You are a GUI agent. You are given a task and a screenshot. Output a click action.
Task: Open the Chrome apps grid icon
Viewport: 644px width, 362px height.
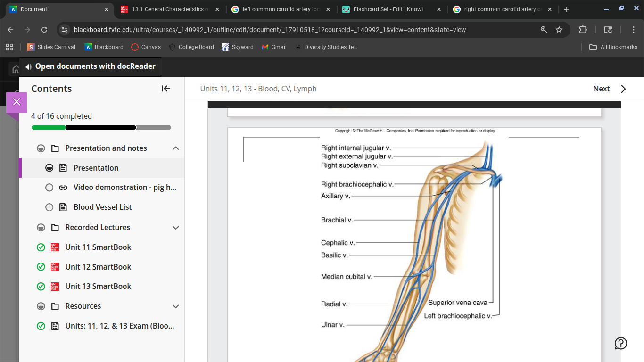tap(9, 47)
